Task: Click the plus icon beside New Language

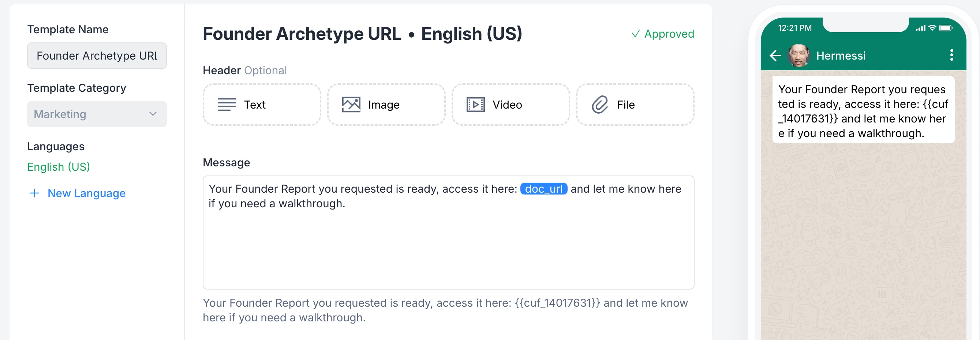Action: (34, 193)
